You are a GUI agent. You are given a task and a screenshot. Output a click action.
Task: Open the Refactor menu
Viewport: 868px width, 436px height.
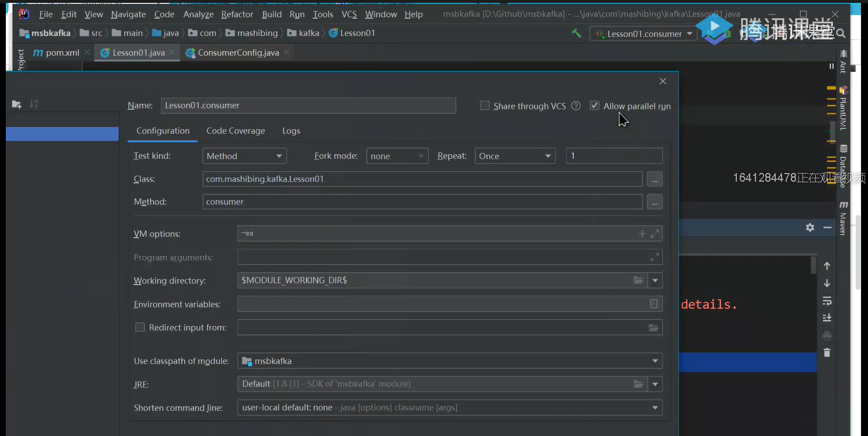click(x=237, y=14)
